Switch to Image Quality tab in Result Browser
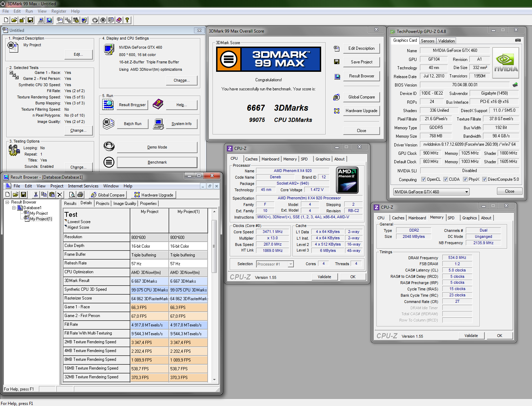Screen dimensions: 532x406 (x=125, y=204)
